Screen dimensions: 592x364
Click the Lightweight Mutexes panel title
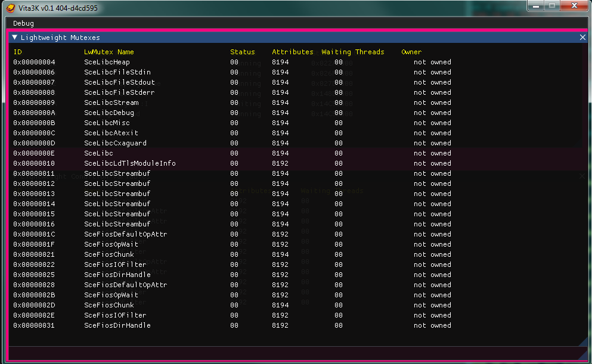[x=60, y=38]
